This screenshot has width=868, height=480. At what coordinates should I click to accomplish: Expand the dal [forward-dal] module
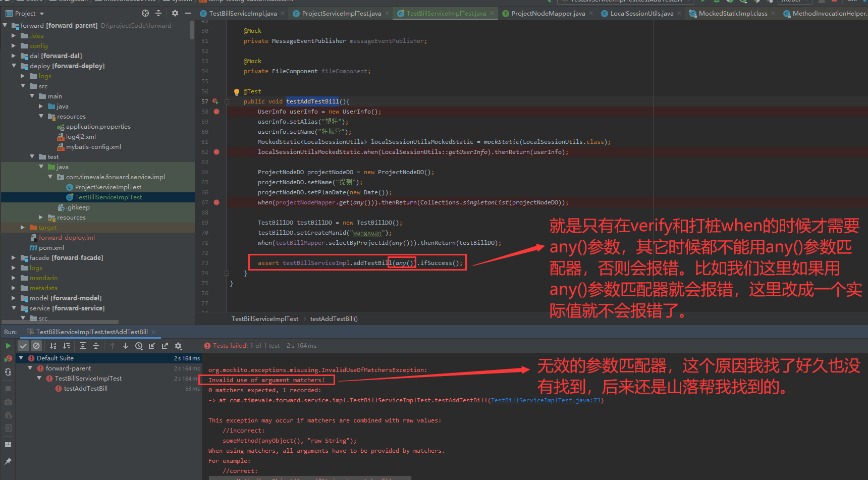pyautogui.click(x=14, y=56)
